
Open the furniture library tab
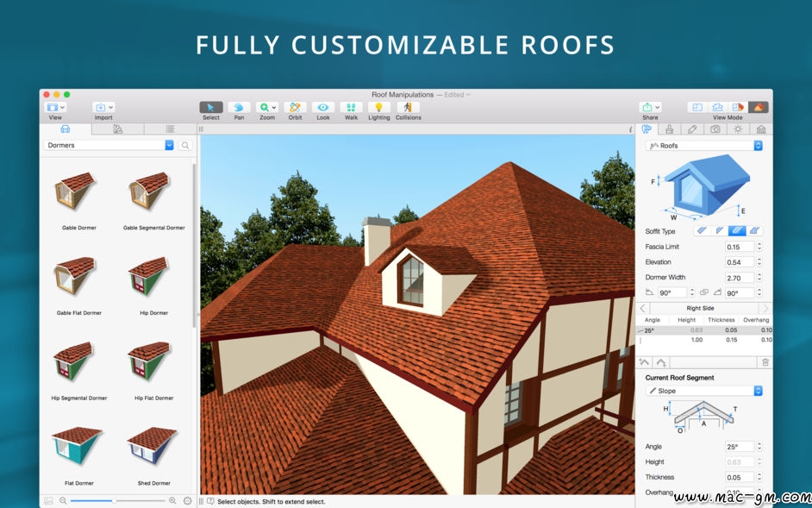coord(65,129)
